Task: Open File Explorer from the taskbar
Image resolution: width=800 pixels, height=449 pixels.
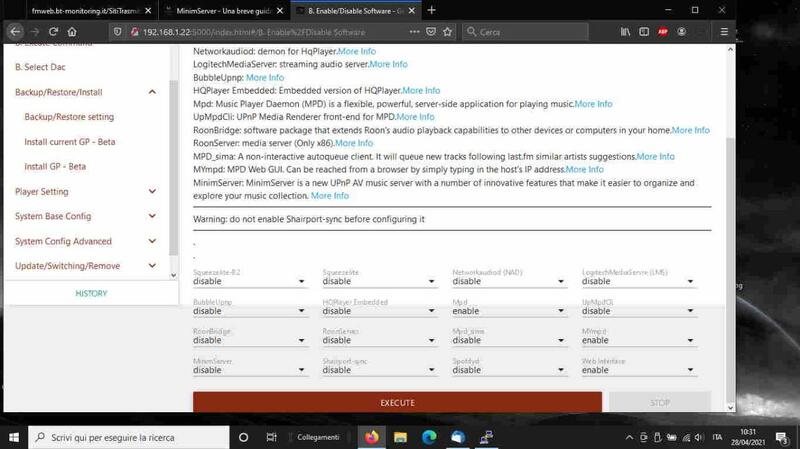Action: 401,437
